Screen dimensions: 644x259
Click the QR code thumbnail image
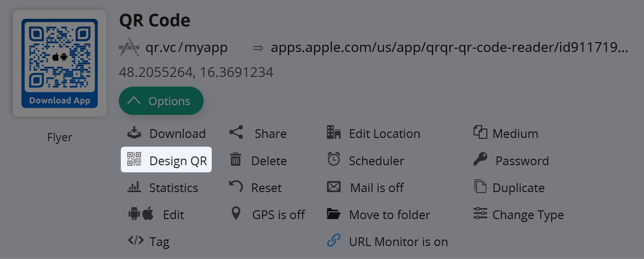click(60, 63)
